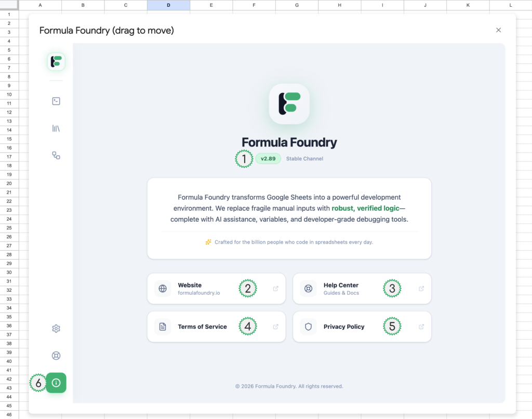The width and height of the screenshot is (532, 419).
Task: Close the Formula Foundry dialog
Action: [498, 30]
